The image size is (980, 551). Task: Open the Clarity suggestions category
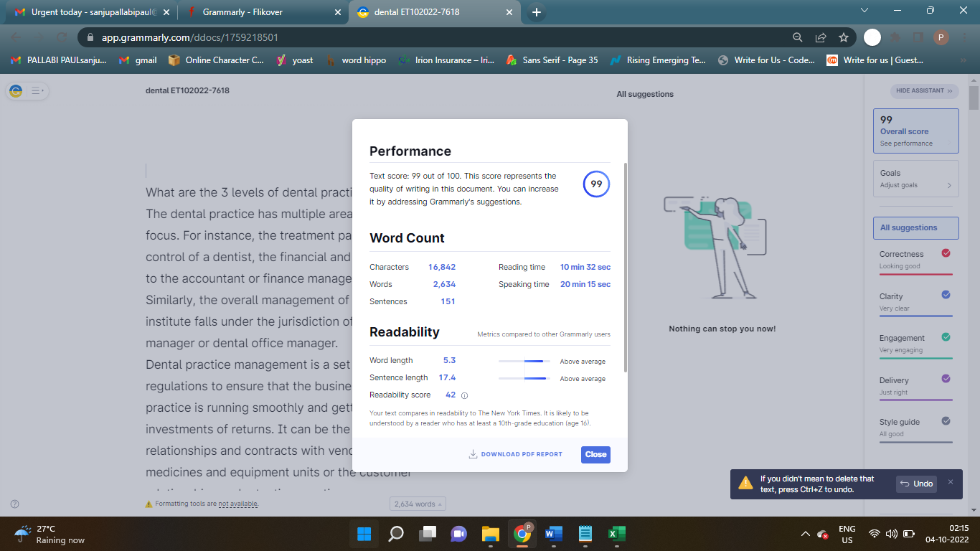915,302
